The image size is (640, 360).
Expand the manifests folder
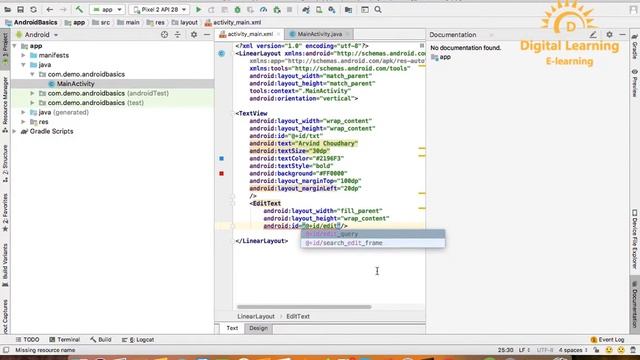tap(23, 55)
